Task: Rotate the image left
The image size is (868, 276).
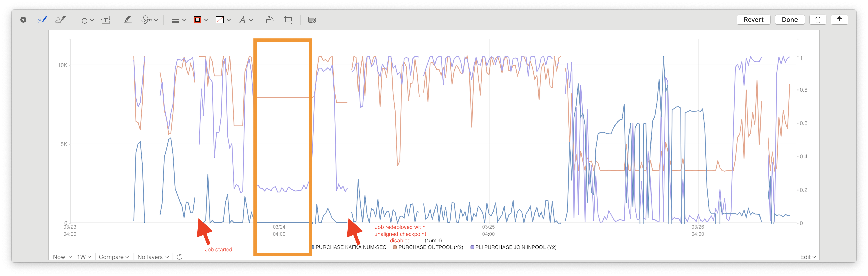Action: [270, 20]
